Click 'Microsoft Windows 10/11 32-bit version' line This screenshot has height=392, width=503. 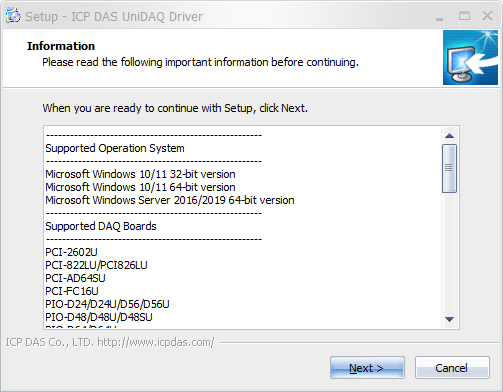(140, 174)
